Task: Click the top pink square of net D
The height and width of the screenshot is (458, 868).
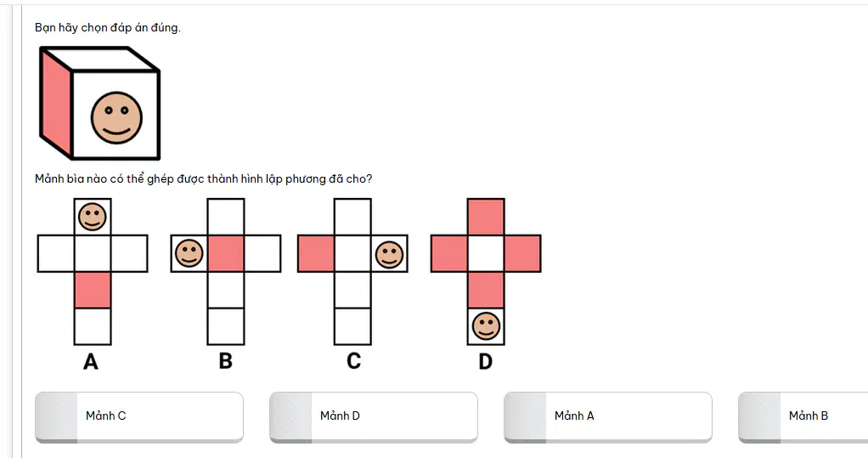Action: tap(486, 217)
